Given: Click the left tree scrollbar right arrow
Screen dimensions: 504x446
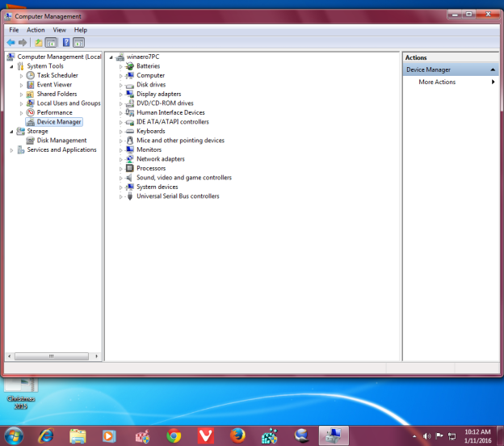Looking at the screenshot, I should pyautogui.click(x=96, y=356).
